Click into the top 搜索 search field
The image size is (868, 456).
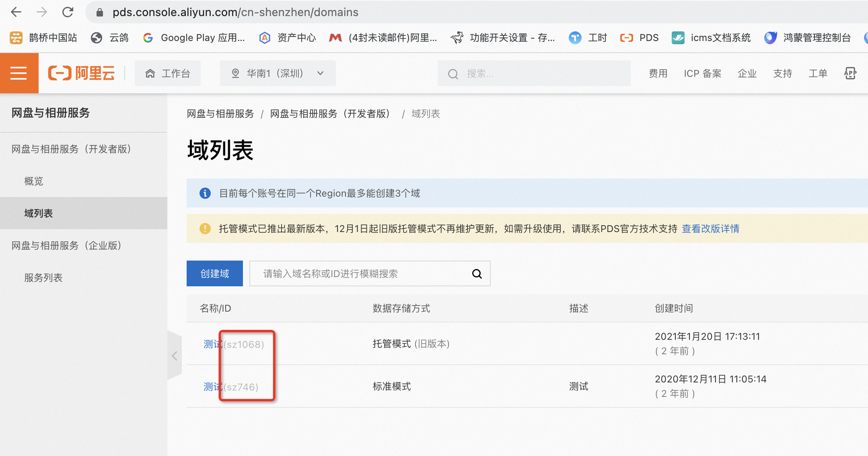(534, 74)
